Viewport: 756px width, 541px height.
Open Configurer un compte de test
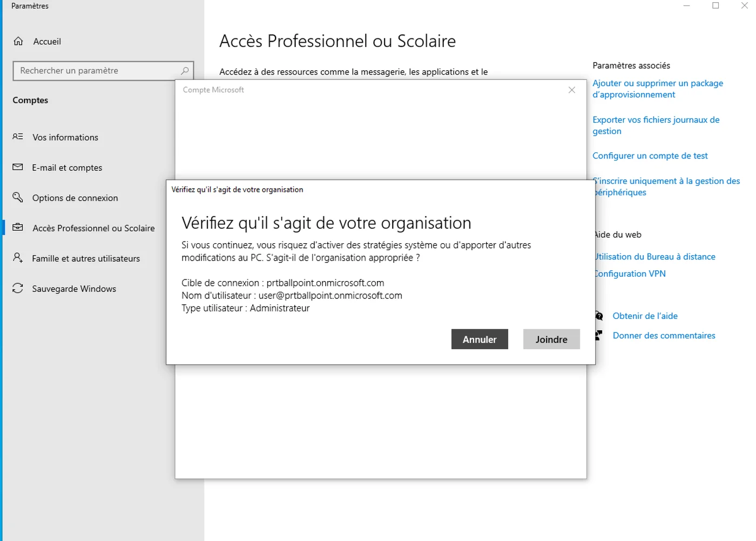pyautogui.click(x=650, y=156)
